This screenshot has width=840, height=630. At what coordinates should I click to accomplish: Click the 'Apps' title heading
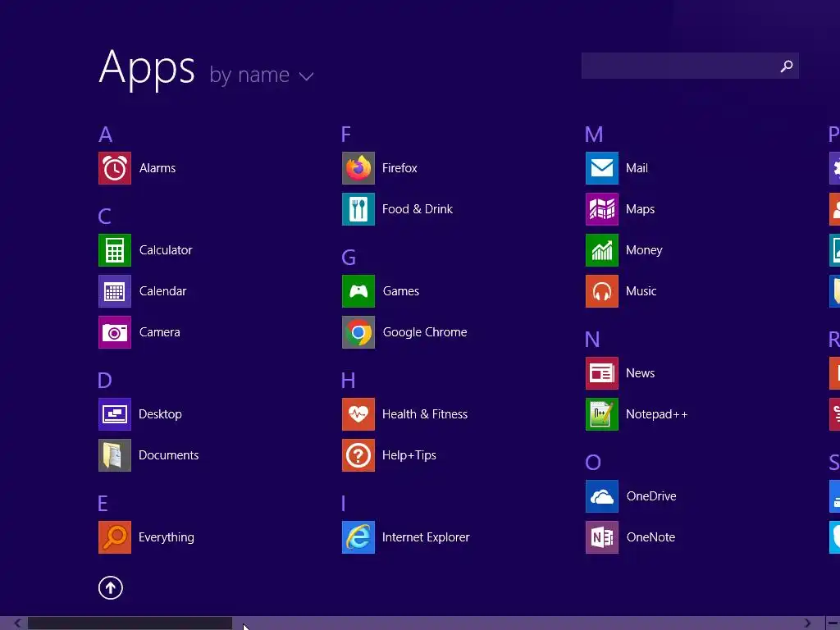(147, 69)
